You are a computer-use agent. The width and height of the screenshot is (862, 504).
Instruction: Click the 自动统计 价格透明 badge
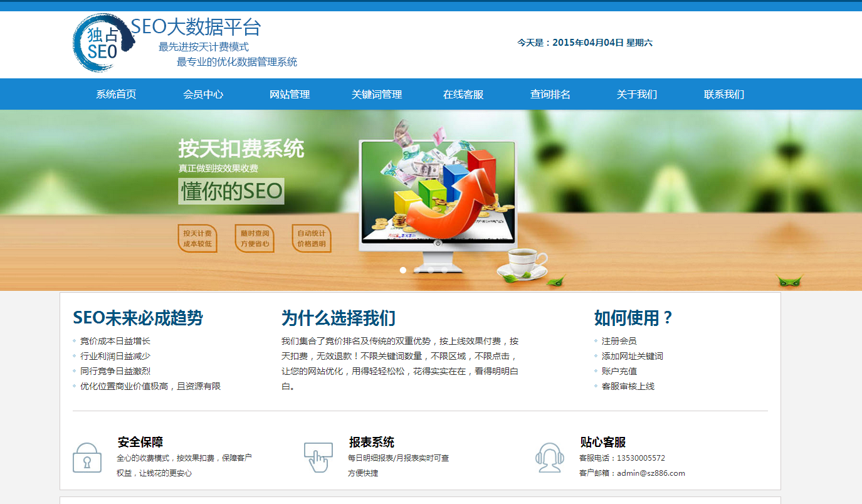(312, 239)
